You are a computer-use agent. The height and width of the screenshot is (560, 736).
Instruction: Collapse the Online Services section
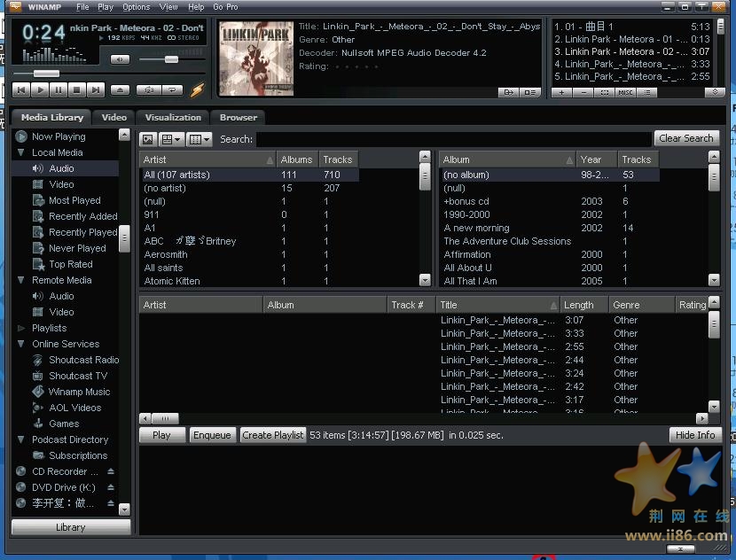pyautogui.click(x=20, y=344)
